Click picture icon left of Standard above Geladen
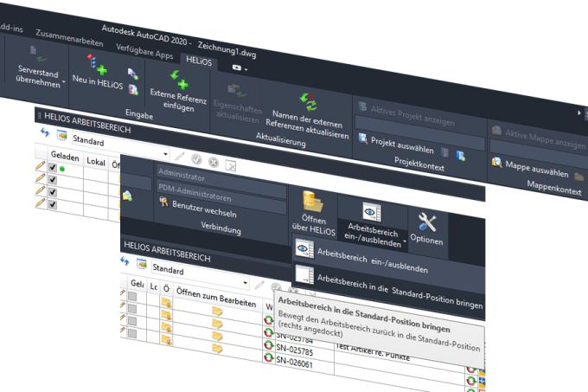 [x=61, y=135]
